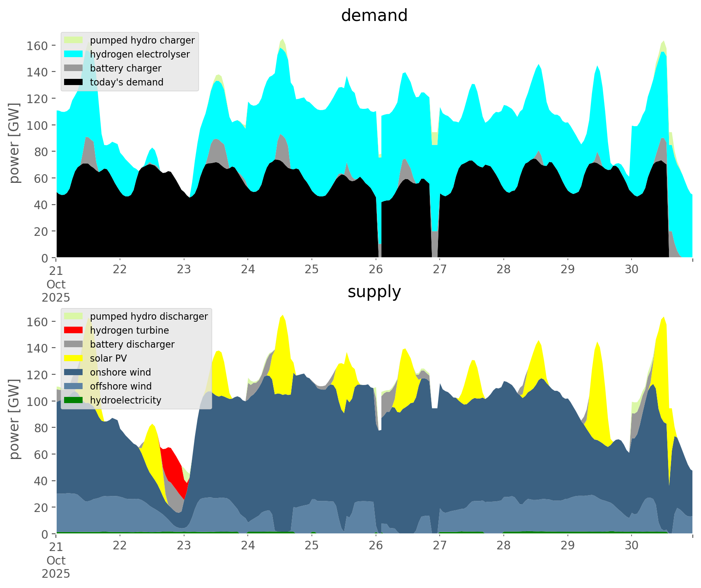
Task: Click the yellow solar PV legend swatch
Action: click(74, 358)
